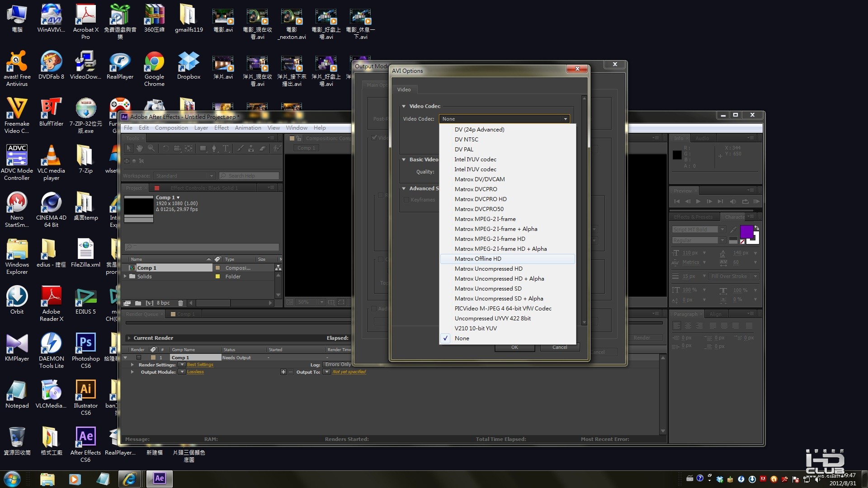This screenshot has width=868, height=488.
Task: Select the Clone Stamp tool
Action: pyautogui.click(x=251, y=148)
